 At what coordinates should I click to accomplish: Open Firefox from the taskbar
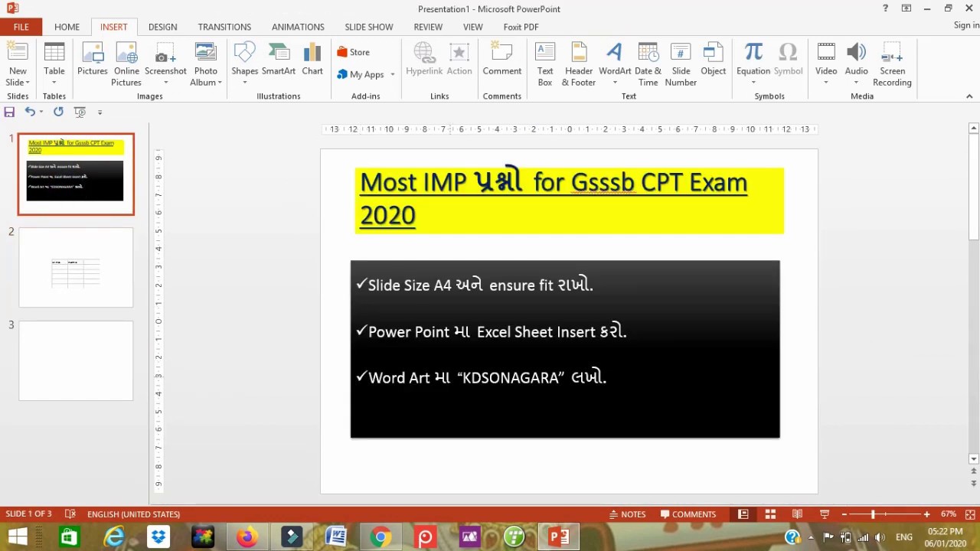pyautogui.click(x=247, y=536)
